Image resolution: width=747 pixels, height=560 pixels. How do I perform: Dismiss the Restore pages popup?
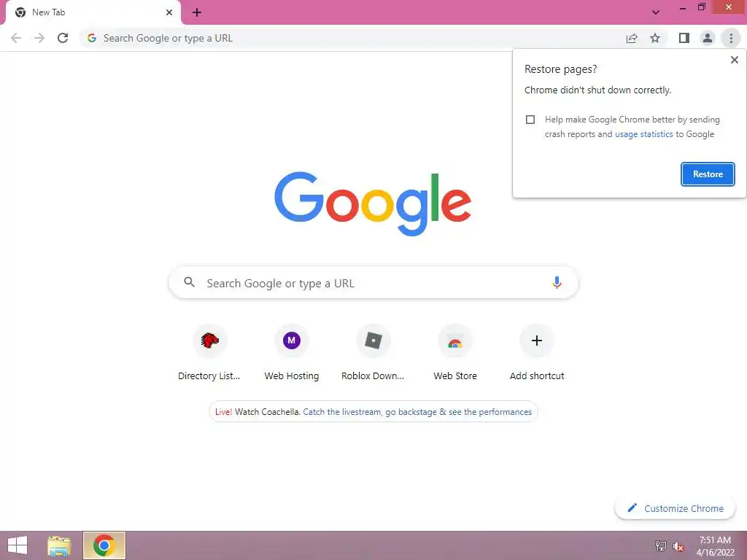click(734, 60)
